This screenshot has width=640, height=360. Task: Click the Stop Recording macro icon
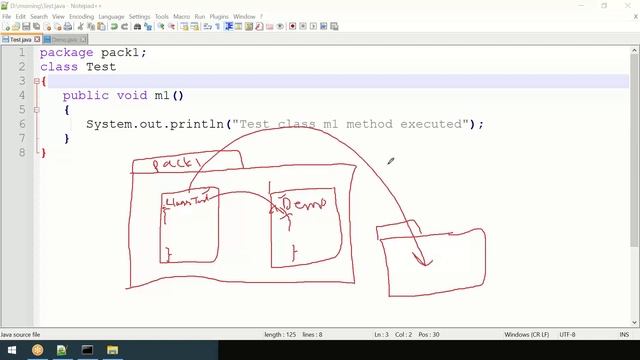tap(303, 27)
